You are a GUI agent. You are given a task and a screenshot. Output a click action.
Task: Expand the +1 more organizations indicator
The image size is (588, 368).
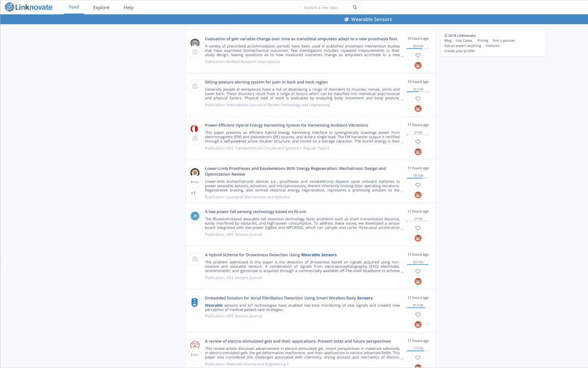(193, 193)
